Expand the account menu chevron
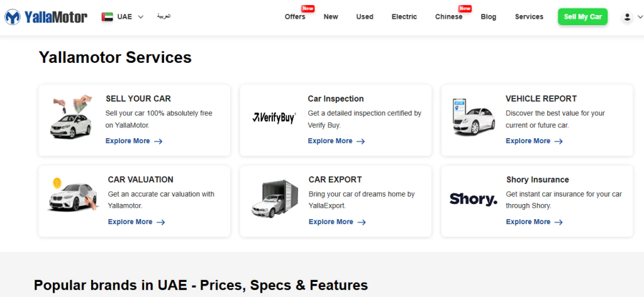Image resolution: width=644 pixels, height=297 pixels. point(640,18)
